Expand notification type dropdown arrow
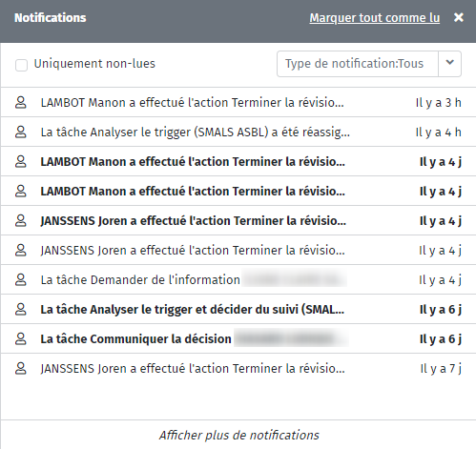 click(x=449, y=64)
